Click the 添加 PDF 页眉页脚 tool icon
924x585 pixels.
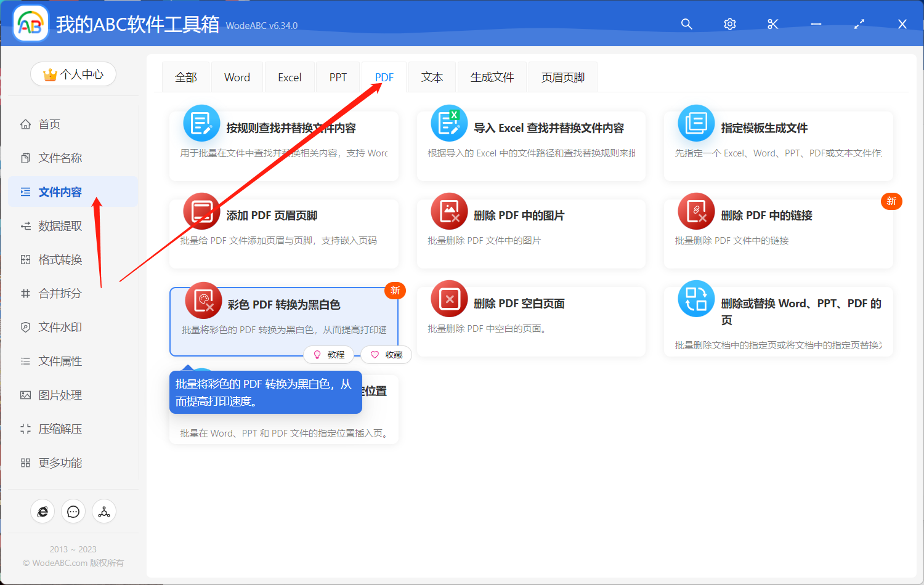203,211
